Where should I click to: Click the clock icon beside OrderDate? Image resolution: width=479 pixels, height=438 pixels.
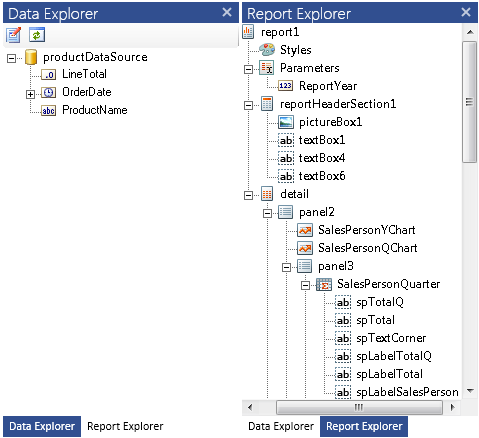(x=49, y=92)
